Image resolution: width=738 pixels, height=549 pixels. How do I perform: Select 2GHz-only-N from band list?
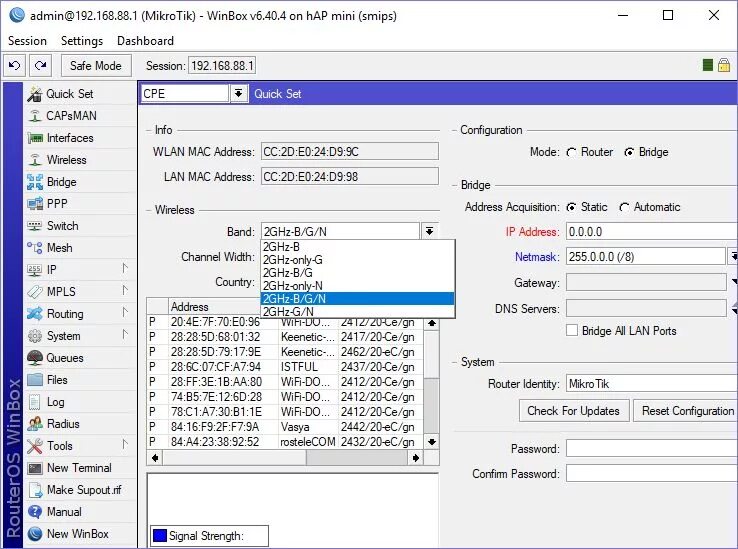pyautogui.click(x=357, y=286)
